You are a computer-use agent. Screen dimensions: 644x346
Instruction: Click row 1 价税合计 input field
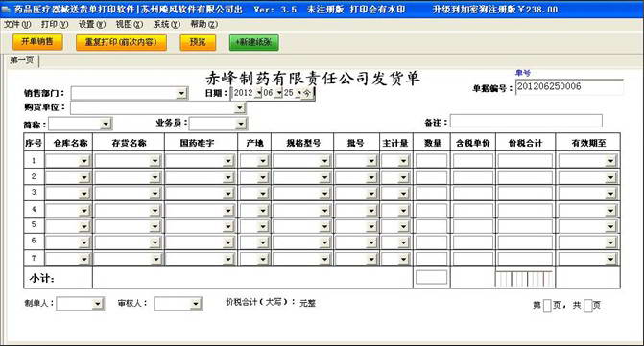coord(525,161)
